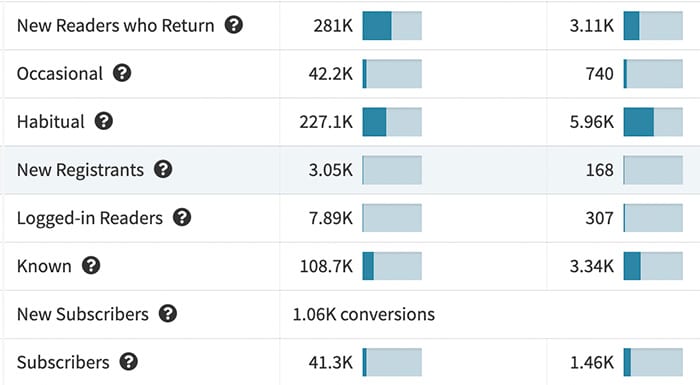The image size is (700, 385).
Task: Click the 281K progress bar
Action: click(x=392, y=25)
